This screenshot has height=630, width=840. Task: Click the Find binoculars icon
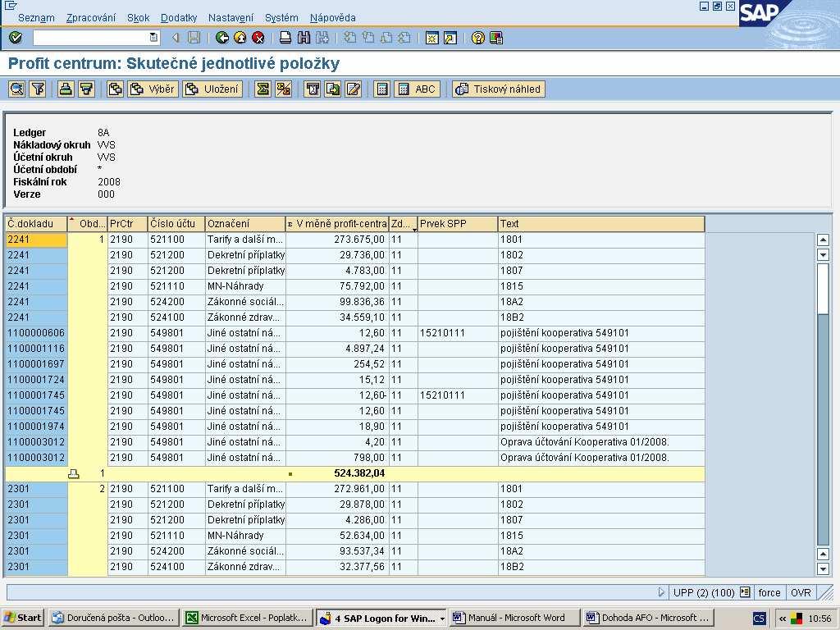[x=304, y=38]
